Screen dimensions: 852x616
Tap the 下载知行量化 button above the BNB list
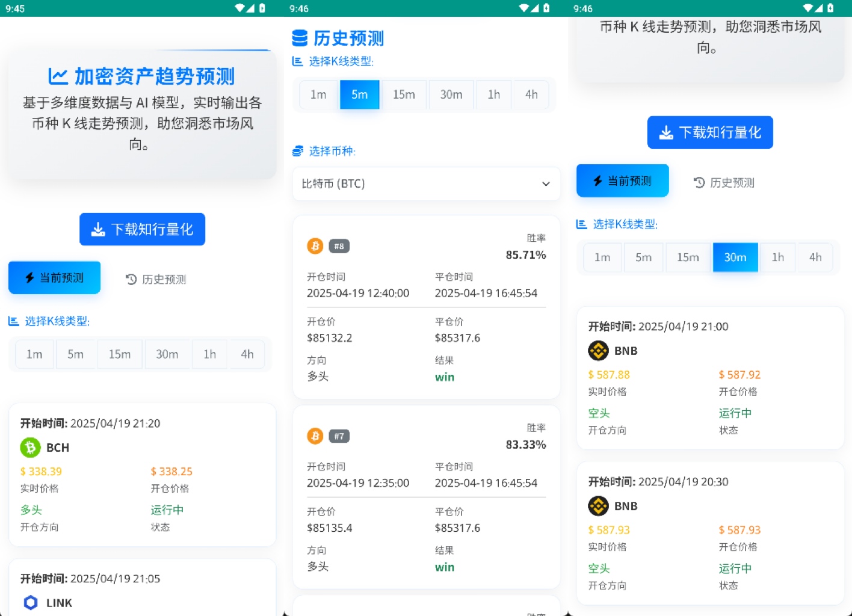(x=710, y=132)
